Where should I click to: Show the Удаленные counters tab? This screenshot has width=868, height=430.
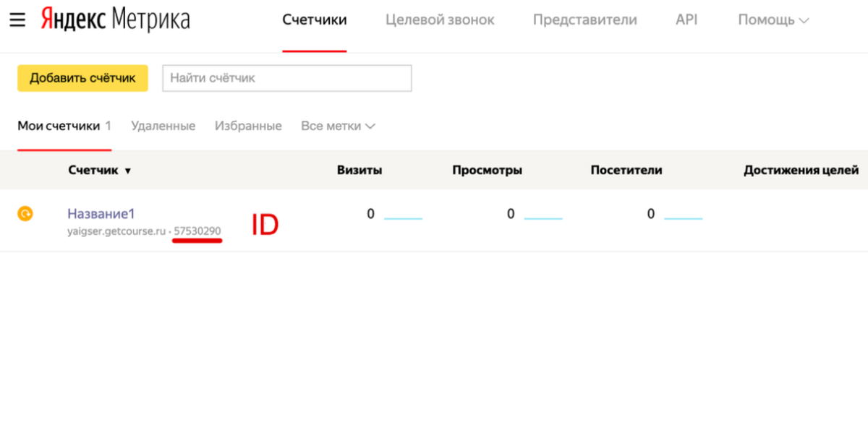[x=163, y=126]
